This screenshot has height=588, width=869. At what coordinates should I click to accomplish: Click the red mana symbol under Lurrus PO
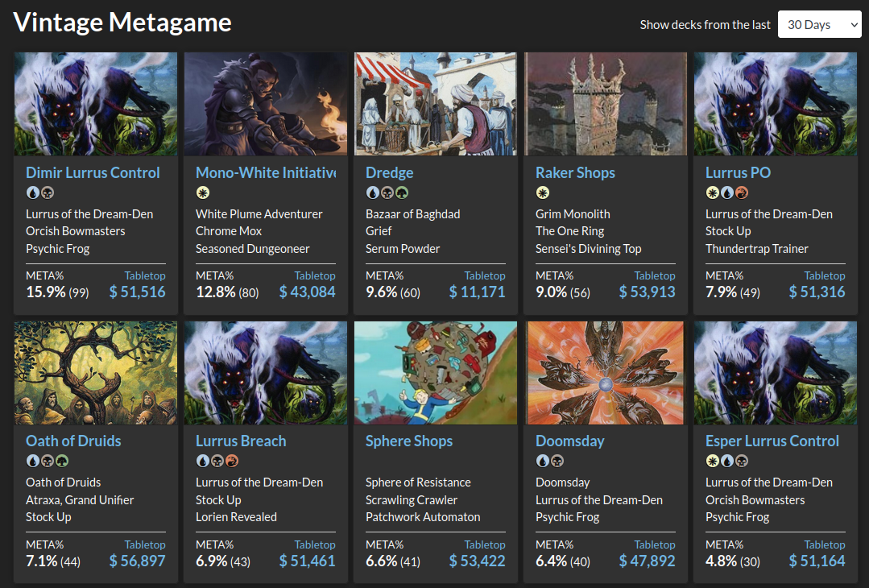click(742, 193)
